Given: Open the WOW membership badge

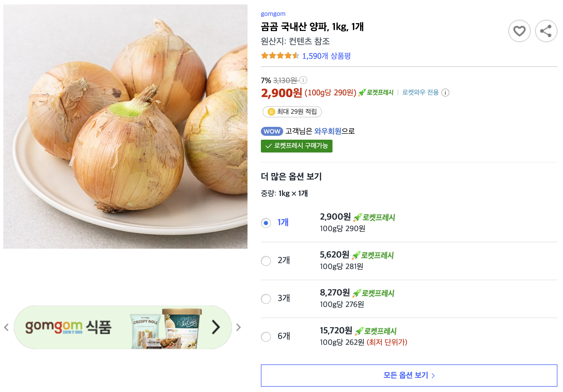Looking at the screenshot, I should click(272, 131).
